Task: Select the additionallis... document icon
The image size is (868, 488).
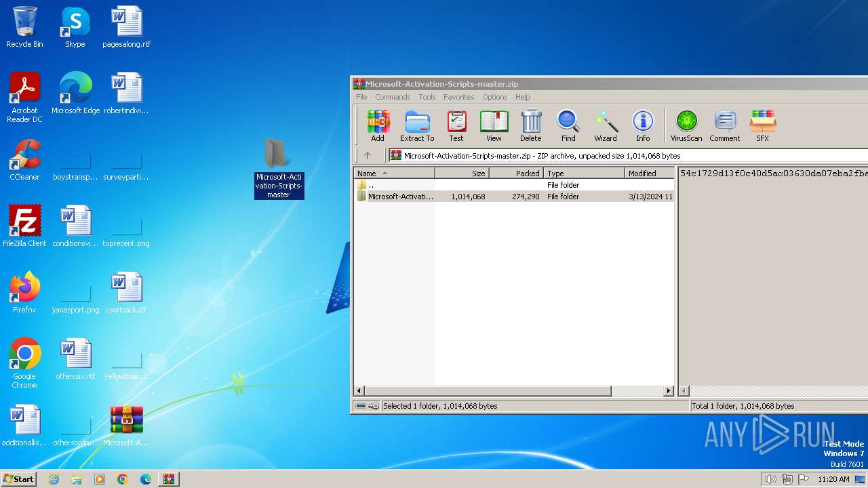Action: coord(24,426)
